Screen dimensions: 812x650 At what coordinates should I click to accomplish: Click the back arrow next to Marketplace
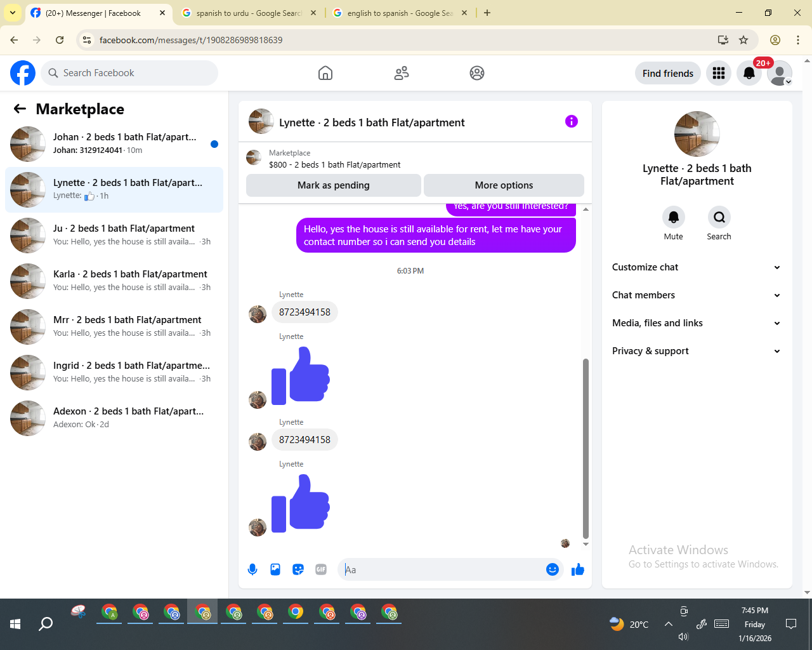[x=20, y=109]
